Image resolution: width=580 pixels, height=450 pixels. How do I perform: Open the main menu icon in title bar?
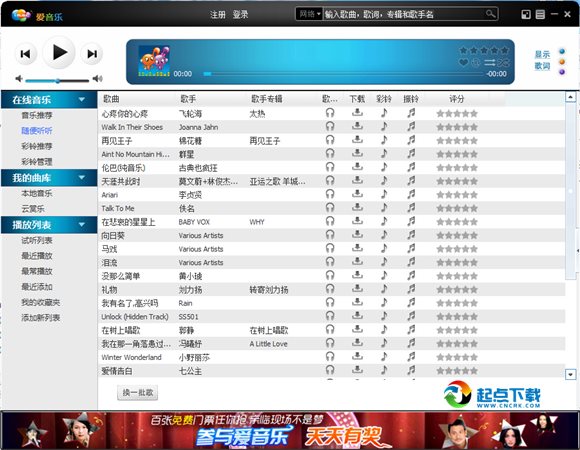click(540, 14)
